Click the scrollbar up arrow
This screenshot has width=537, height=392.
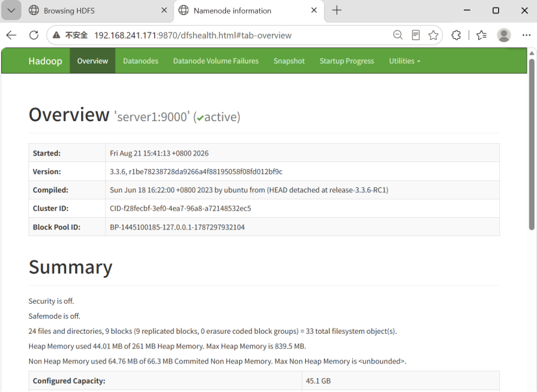[532, 53]
